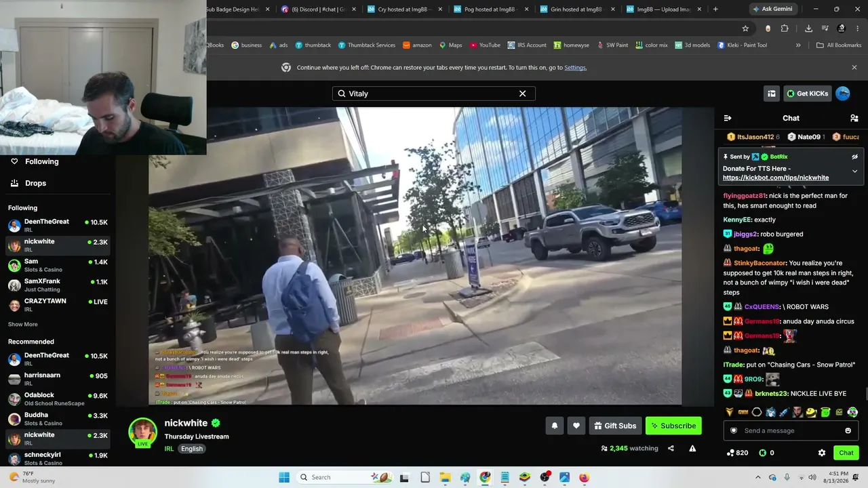Toggle stream notifications bell
The width and height of the screenshot is (868, 488).
point(555,426)
